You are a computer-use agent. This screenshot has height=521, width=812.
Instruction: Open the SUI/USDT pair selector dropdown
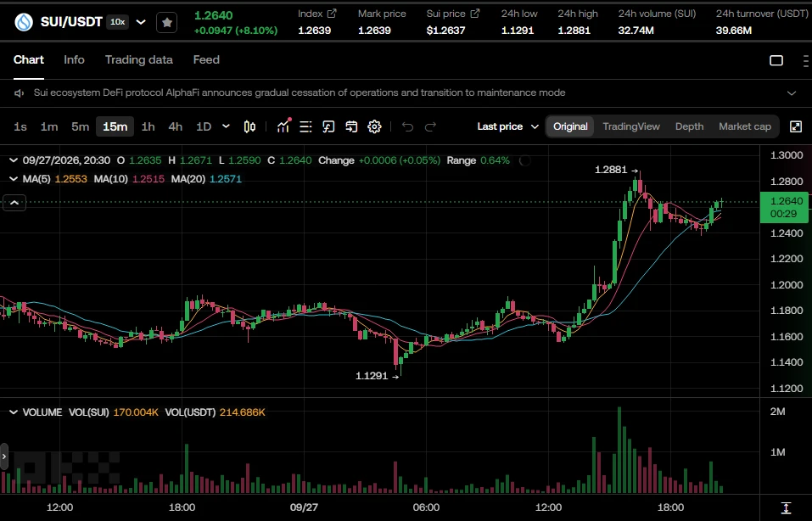pos(141,22)
